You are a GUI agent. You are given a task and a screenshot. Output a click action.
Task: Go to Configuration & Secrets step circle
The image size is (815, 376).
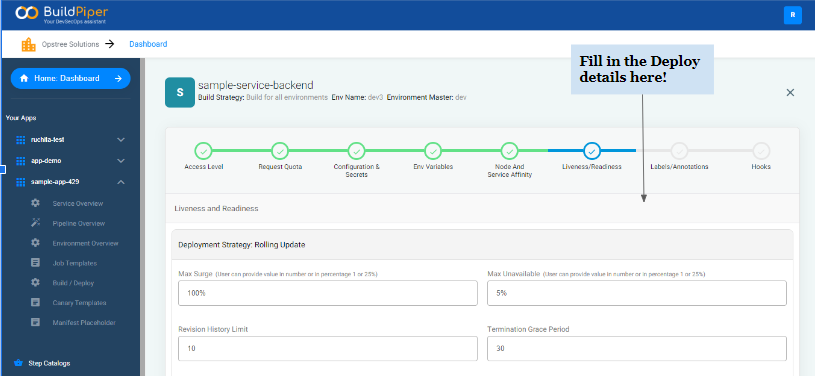(357, 151)
